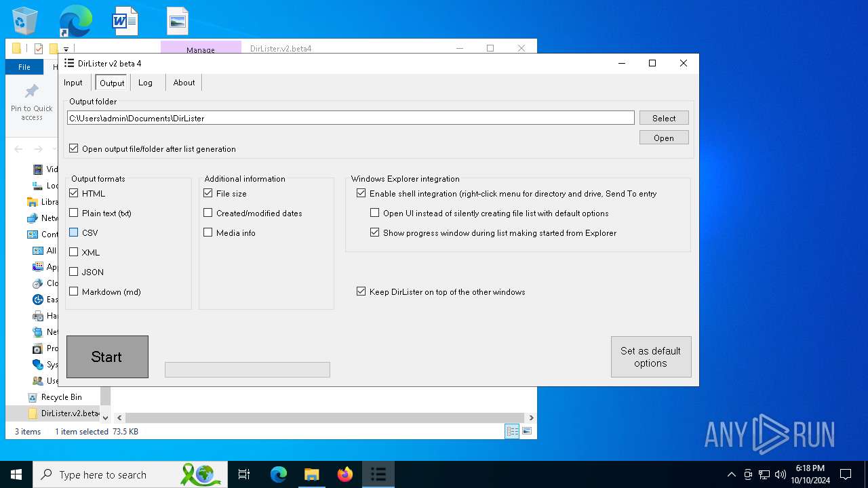Toggle Enable shell integration checkbox
868x488 pixels.
pos(361,193)
